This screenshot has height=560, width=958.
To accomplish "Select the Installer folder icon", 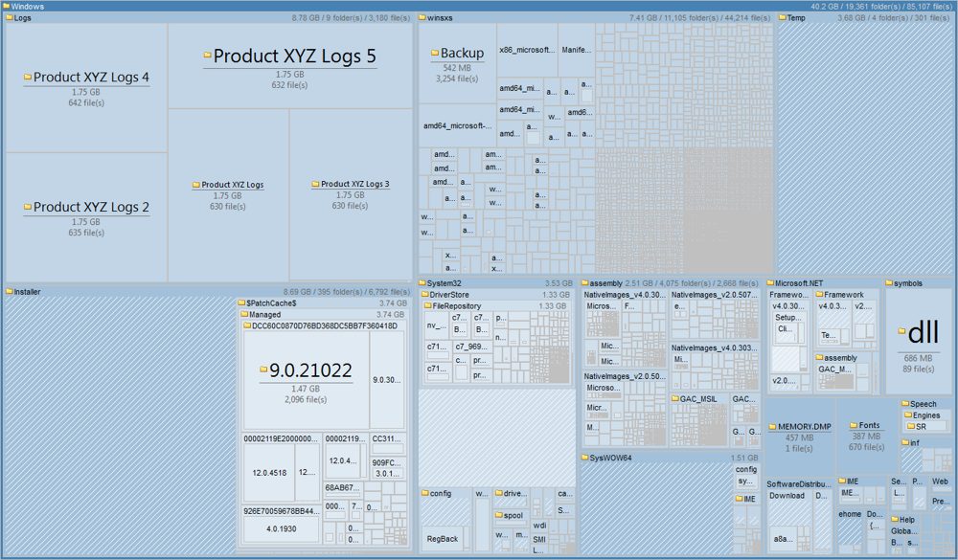I will 10,291.
